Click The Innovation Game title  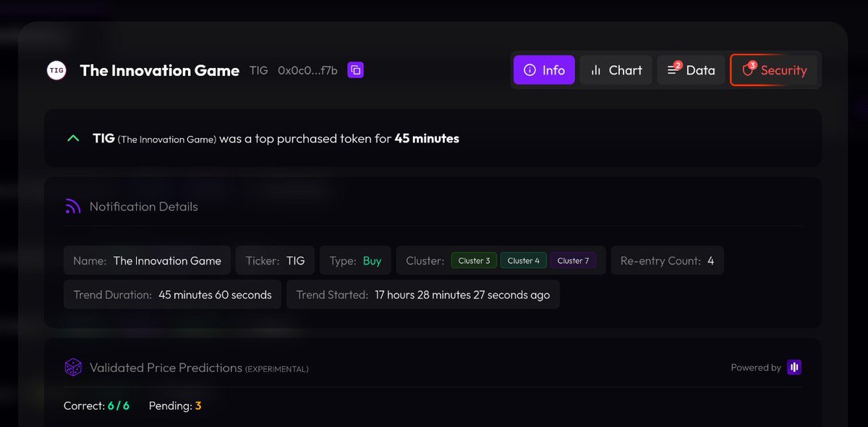pyautogui.click(x=160, y=70)
